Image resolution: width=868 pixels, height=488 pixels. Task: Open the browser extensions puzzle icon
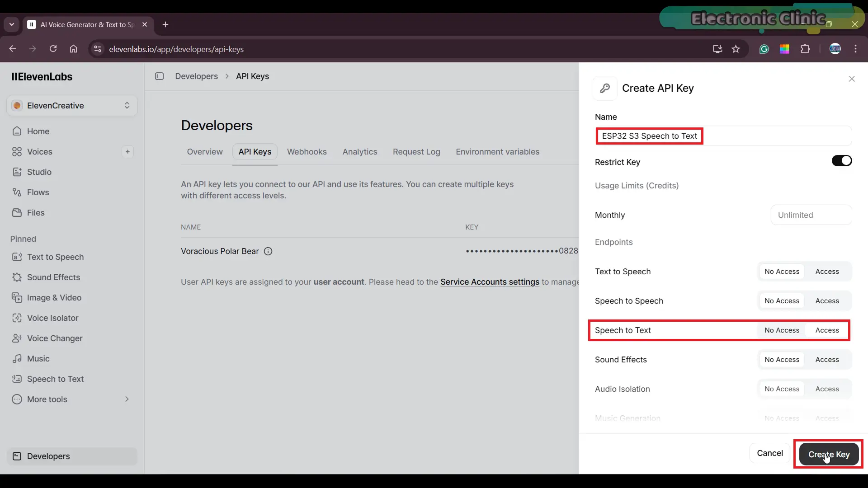point(805,49)
